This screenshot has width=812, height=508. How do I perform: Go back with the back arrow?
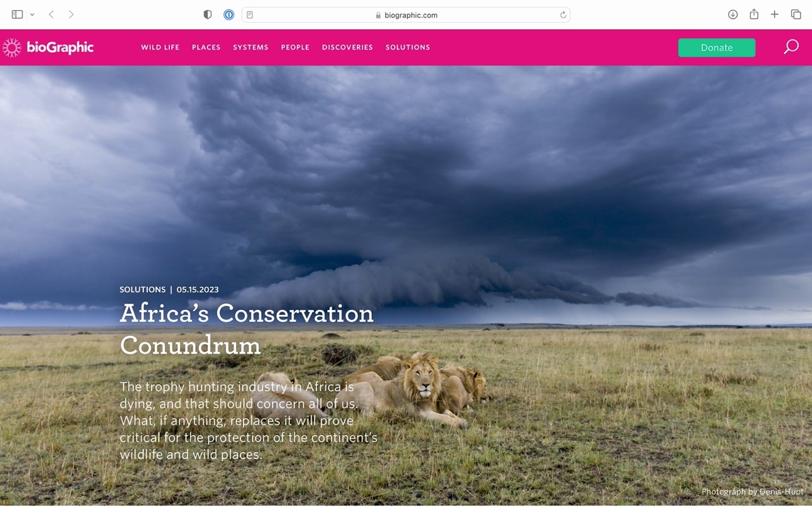(x=51, y=15)
